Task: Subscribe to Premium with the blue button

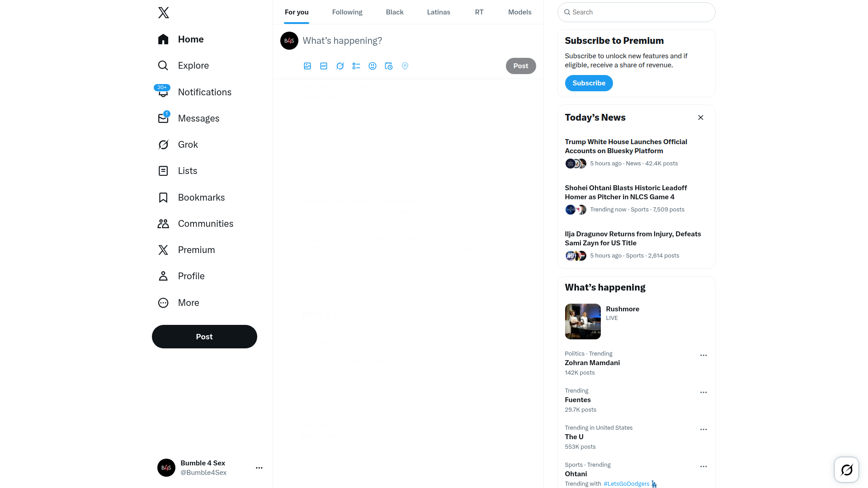Action: (589, 83)
